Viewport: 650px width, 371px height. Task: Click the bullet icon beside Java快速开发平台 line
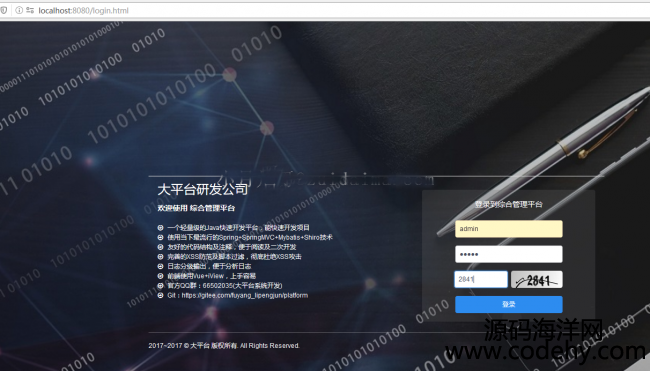(160, 228)
